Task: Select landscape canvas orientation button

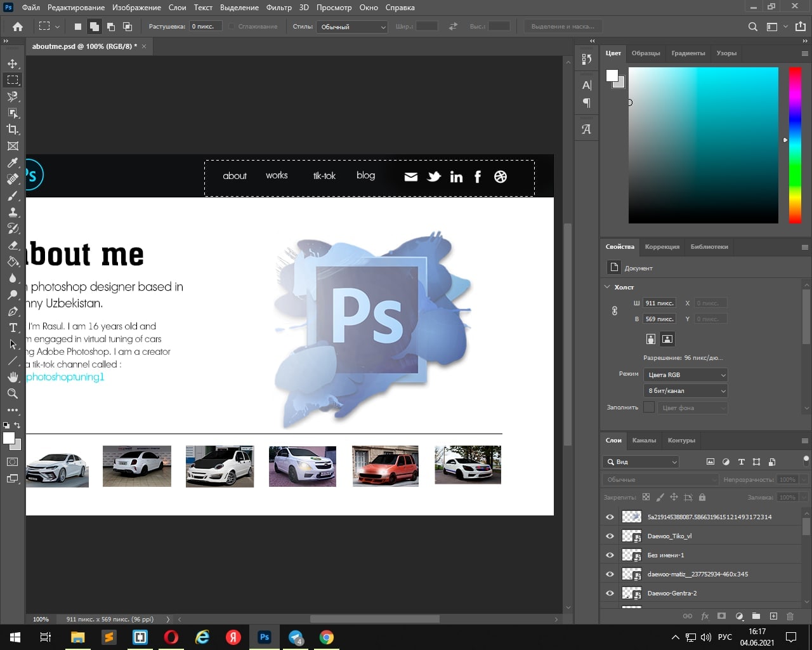Action: click(x=667, y=339)
